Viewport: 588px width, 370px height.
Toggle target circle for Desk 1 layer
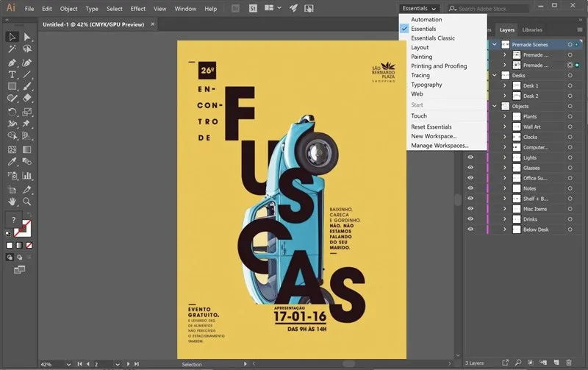[x=570, y=85]
